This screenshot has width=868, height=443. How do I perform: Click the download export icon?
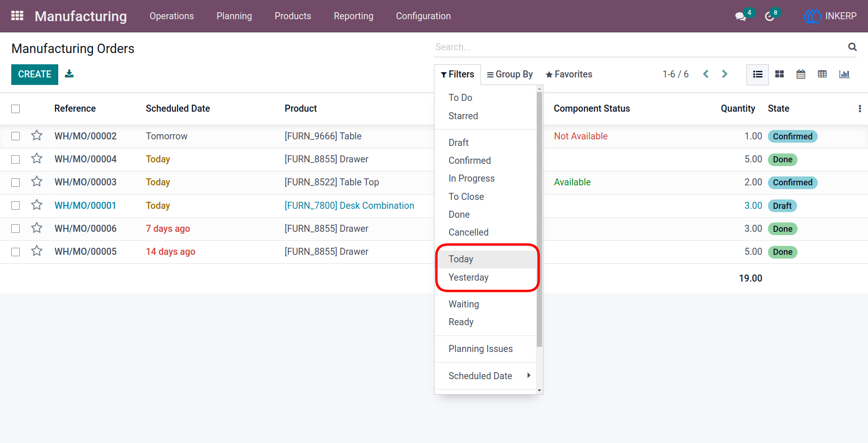pyautogui.click(x=70, y=74)
